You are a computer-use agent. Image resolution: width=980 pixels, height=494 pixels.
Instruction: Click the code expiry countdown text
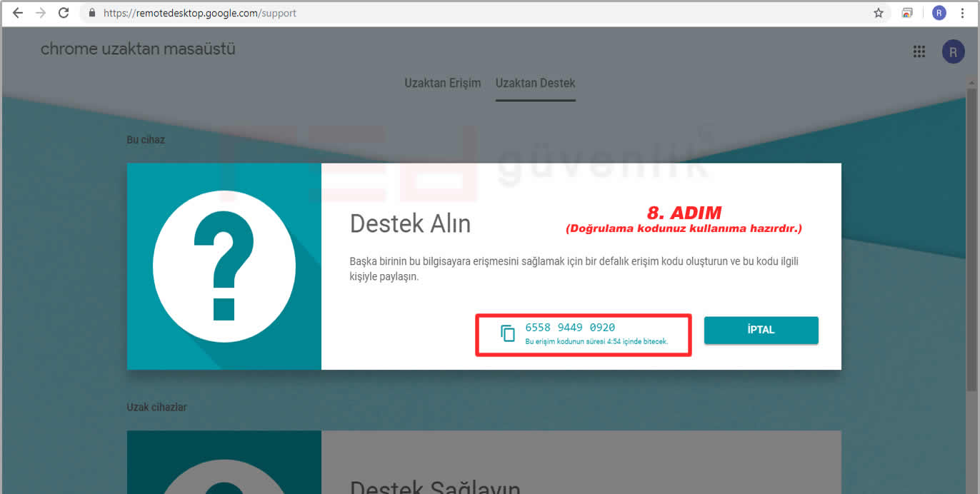tap(596, 342)
